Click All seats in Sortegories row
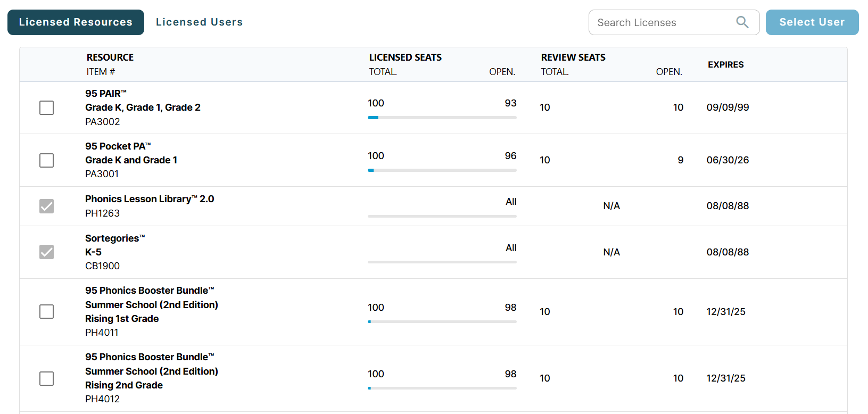 (x=511, y=248)
